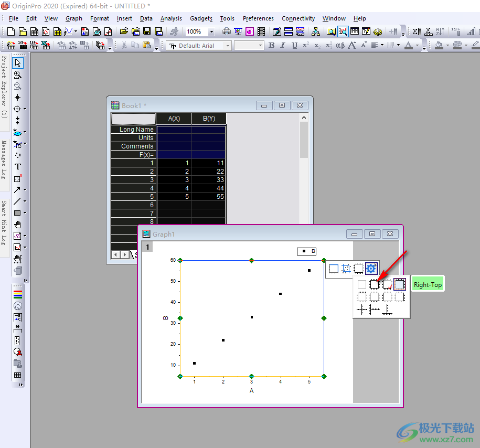Screen dimensions: 480x448
Task: Toggle Bold text formatting
Action: 271,46
